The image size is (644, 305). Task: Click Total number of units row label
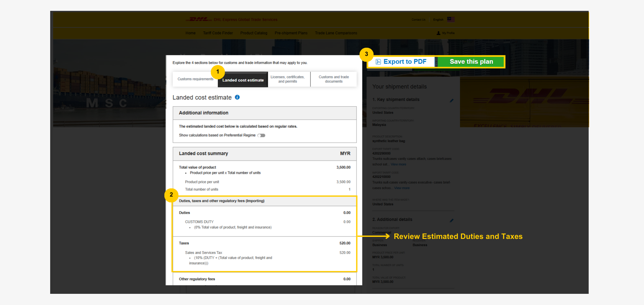tap(202, 189)
